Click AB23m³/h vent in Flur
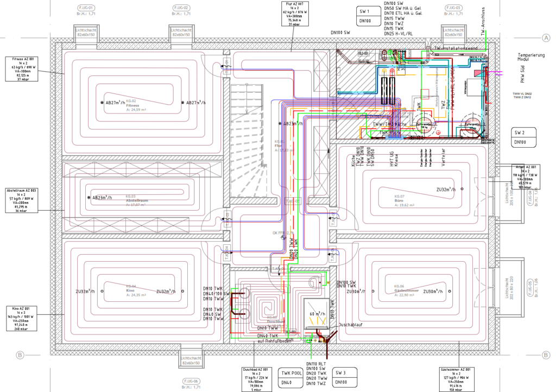This screenshot has width=556, height=392. (290, 124)
